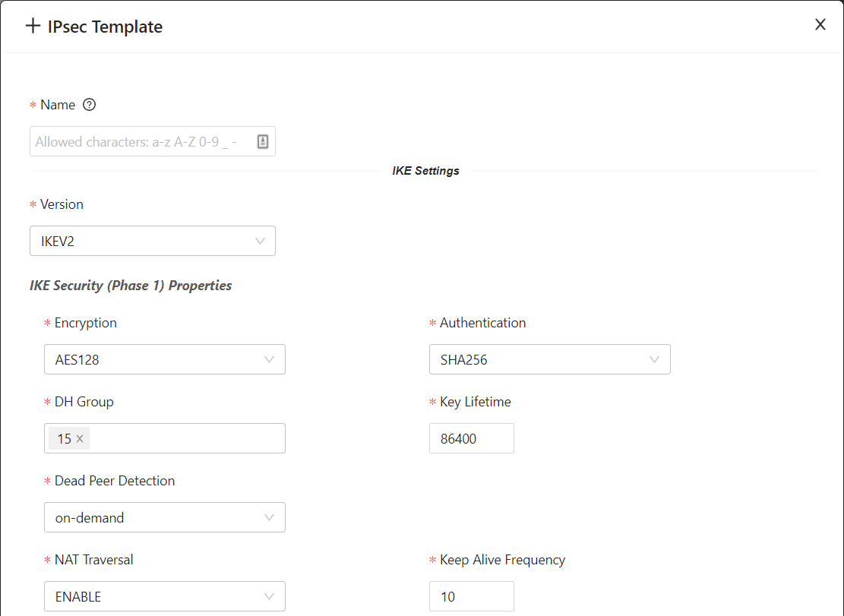
Task: Remove the 15 tag from DH Group
Action: [80, 438]
